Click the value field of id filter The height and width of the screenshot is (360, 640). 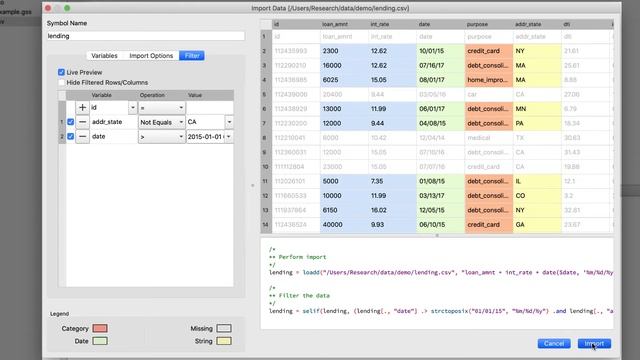coord(210,107)
